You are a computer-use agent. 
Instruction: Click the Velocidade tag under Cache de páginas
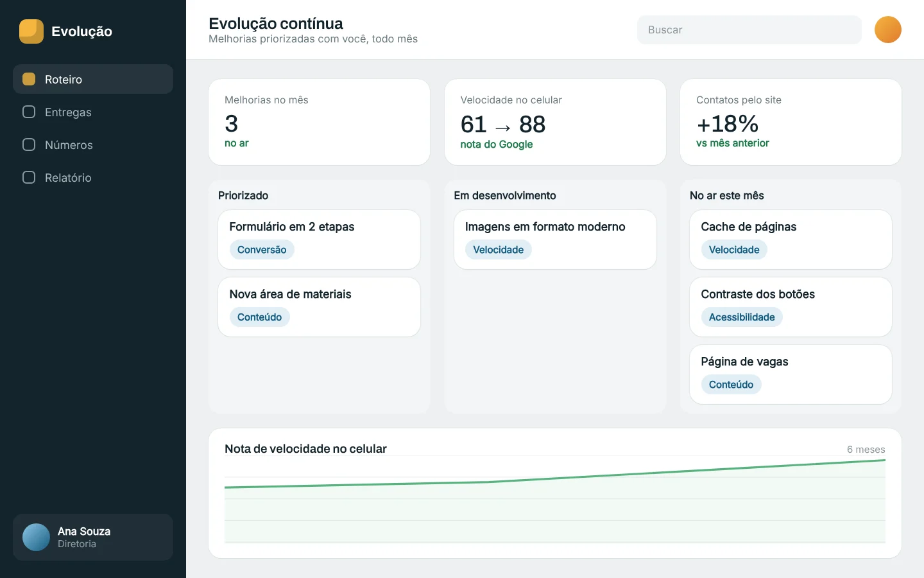tap(734, 250)
